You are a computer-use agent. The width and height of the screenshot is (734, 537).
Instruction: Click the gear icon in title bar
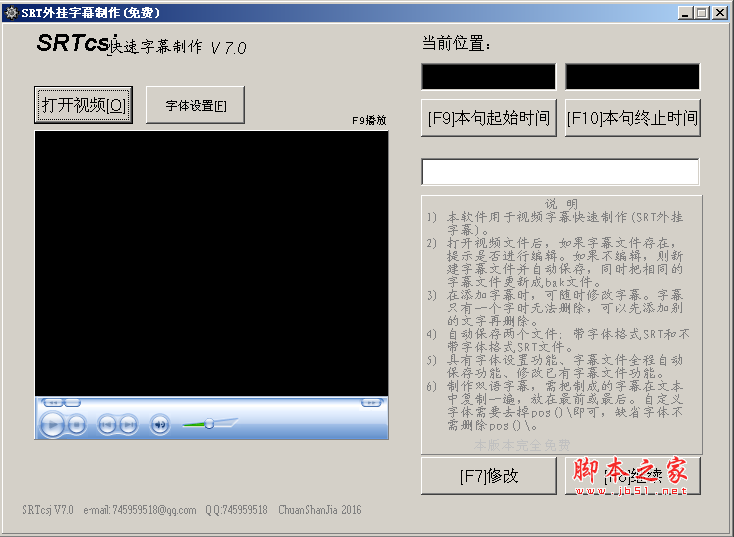(x=11, y=13)
